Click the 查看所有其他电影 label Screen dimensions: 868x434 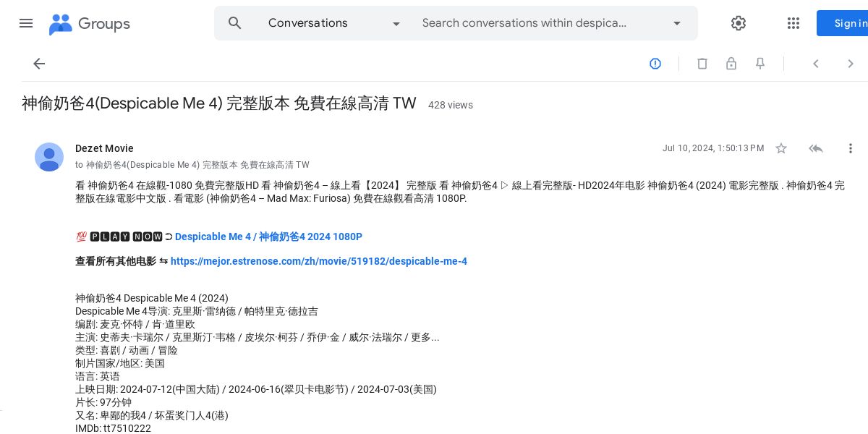click(x=116, y=261)
